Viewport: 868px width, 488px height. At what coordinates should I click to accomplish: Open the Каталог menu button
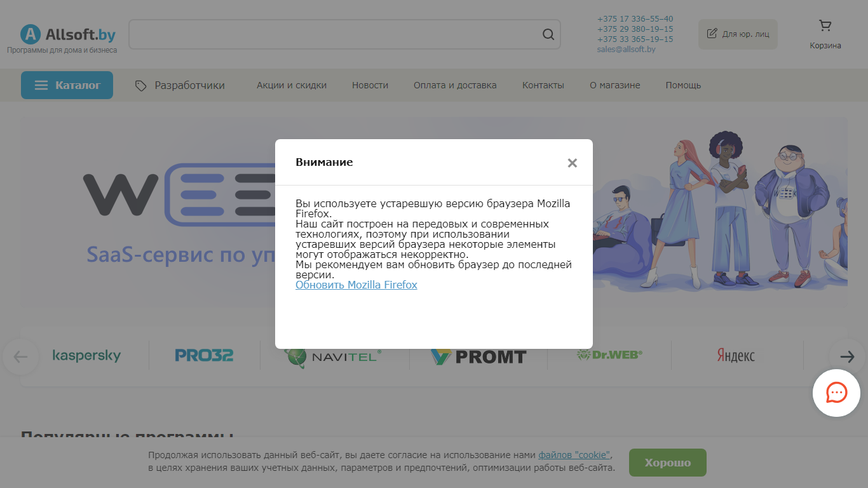(x=67, y=85)
